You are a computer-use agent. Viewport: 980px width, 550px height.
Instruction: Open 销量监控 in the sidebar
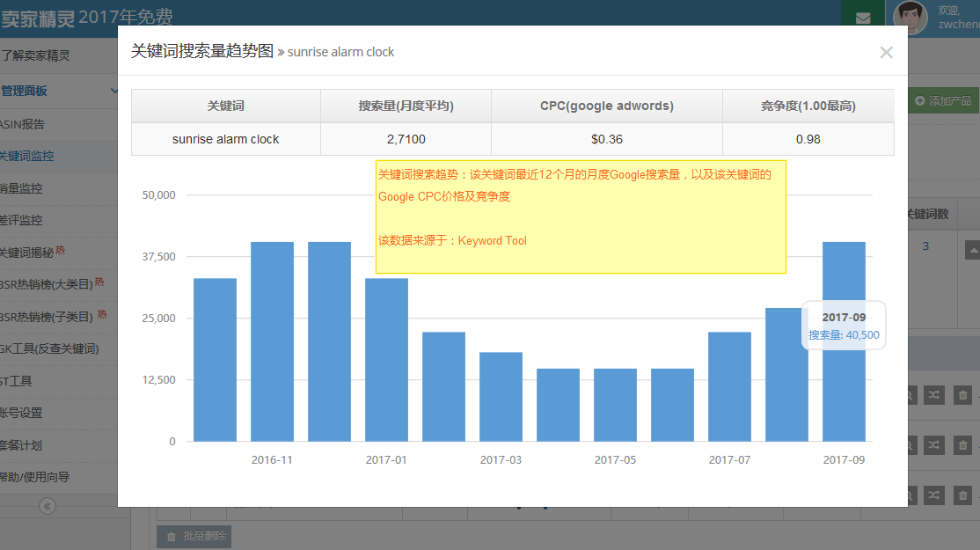point(22,188)
